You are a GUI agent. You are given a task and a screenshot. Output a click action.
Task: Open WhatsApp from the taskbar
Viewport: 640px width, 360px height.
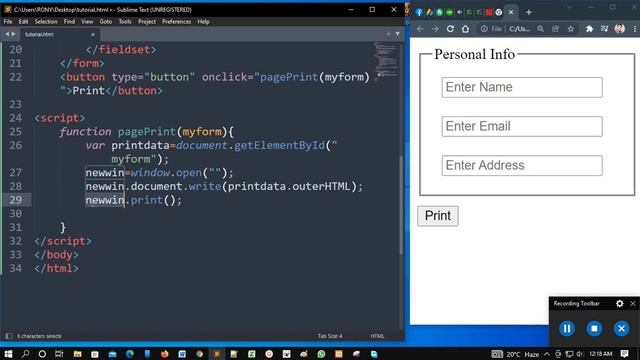pos(321,354)
